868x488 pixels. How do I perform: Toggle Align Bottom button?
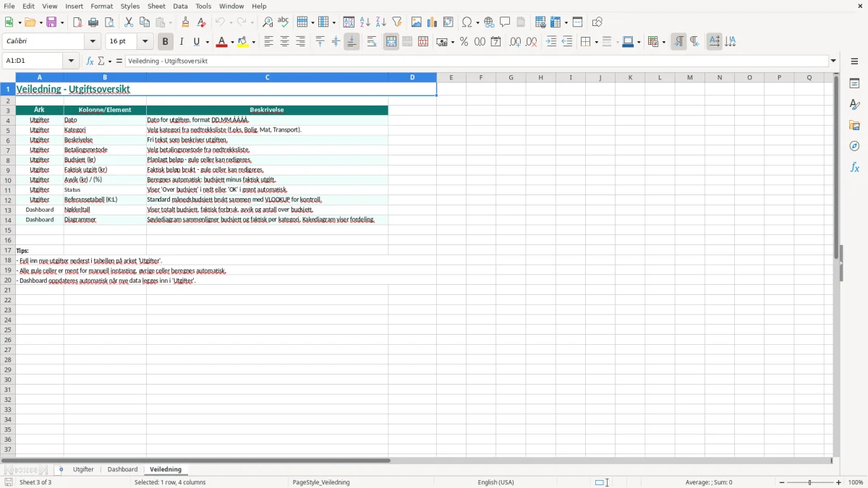352,41
